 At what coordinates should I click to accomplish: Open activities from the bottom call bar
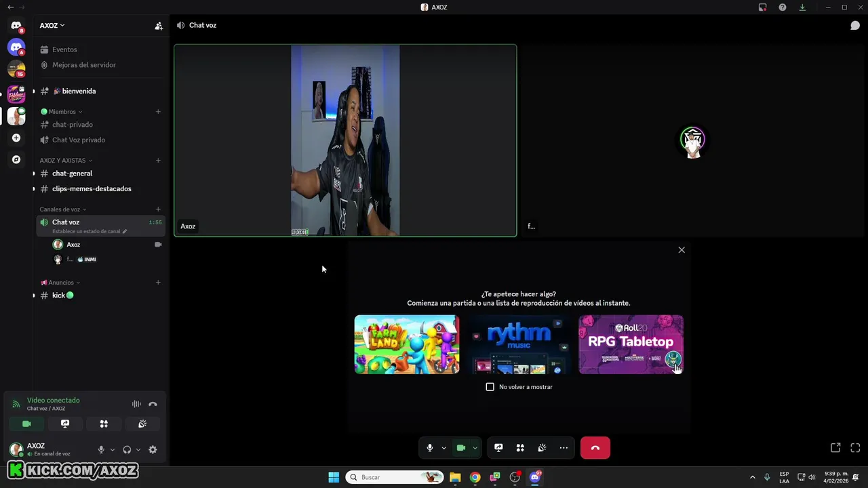[x=520, y=448]
